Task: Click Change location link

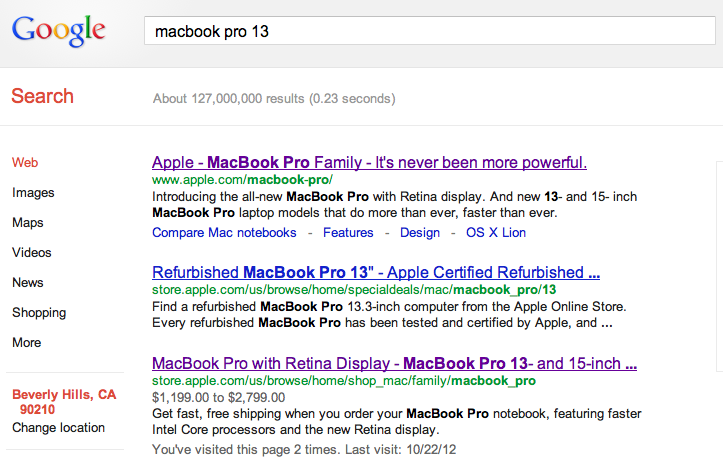Action: tap(58, 427)
